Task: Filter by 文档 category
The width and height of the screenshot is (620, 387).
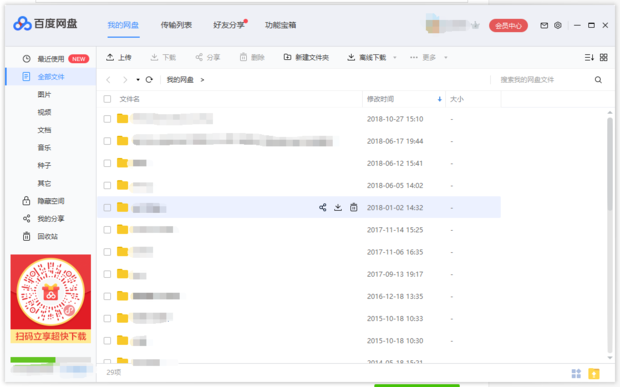Action: click(44, 130)
